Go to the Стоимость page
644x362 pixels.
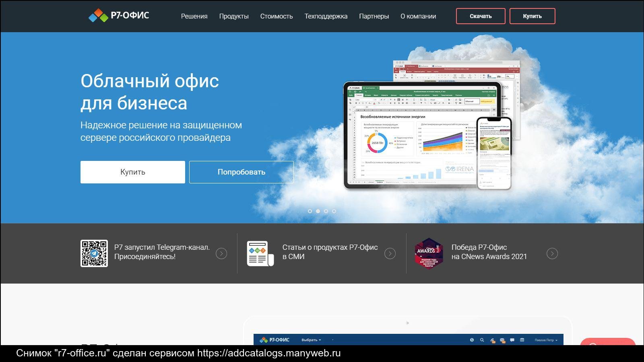(x=277, y=16)
